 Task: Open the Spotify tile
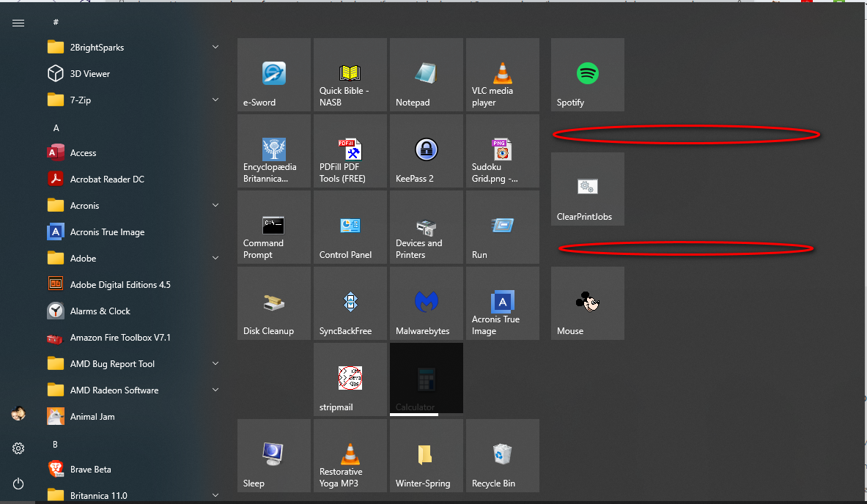click(x=588, y=75)
